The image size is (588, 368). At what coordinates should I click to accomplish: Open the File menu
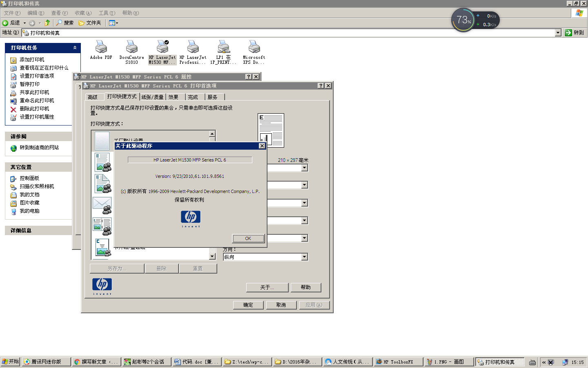[x=12, y=13]
